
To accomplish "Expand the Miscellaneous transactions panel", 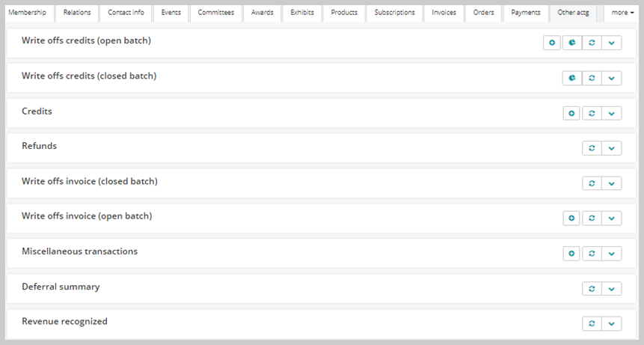I will (611, 254).
